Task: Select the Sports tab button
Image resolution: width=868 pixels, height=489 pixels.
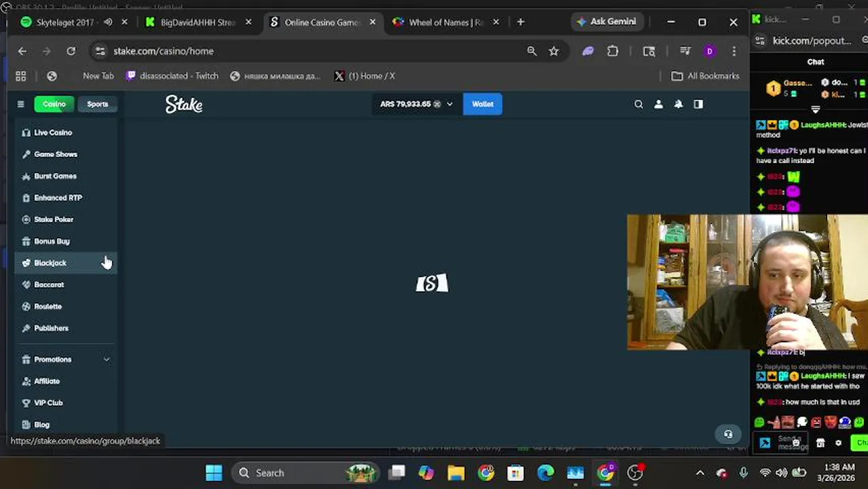Action: tap(97, 104)
